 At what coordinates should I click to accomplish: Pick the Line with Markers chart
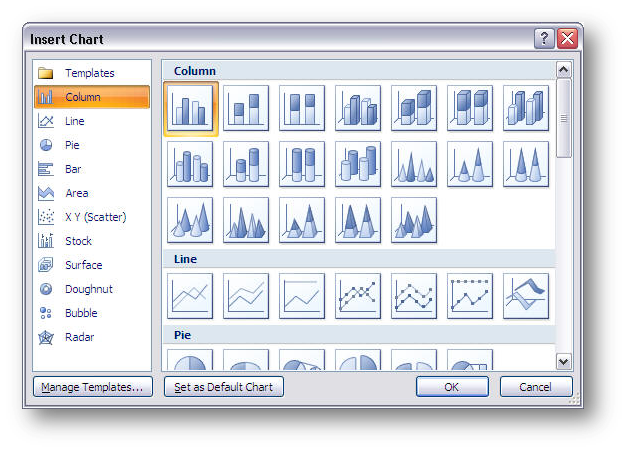[358, 296]
